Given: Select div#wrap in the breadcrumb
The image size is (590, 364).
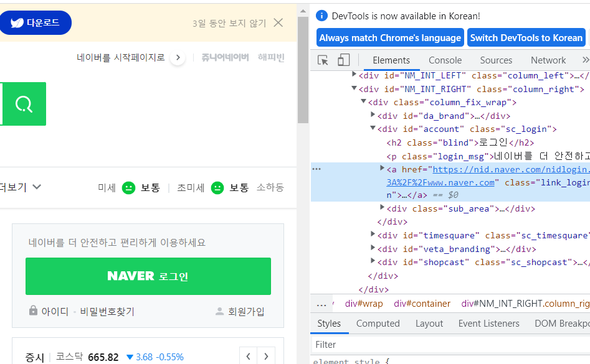Looking at the screenshot, I should coord(364,304).
